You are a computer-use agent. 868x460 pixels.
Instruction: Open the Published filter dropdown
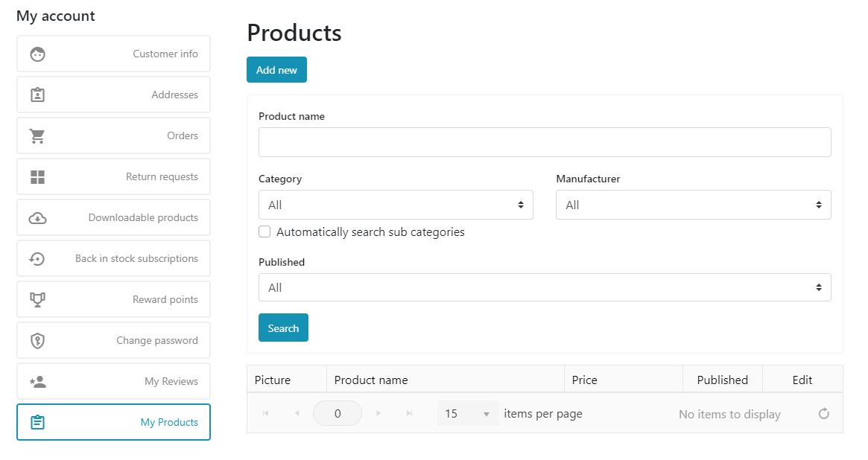click(545, 287)
